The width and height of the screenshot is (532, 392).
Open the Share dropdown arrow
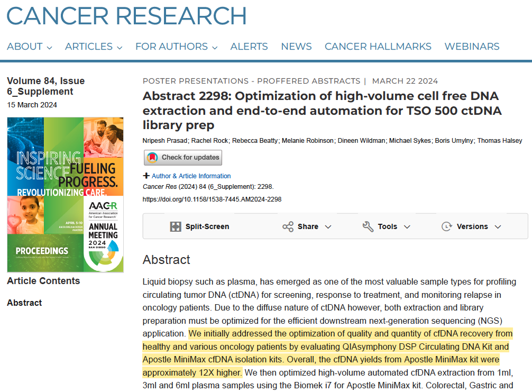(328, 227)
